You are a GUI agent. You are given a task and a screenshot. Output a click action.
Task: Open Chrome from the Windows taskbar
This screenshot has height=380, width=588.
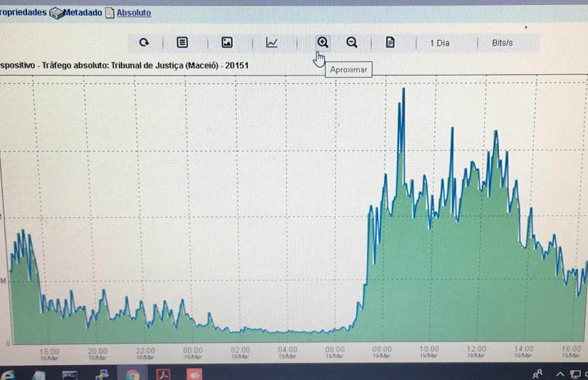[133, 373]
